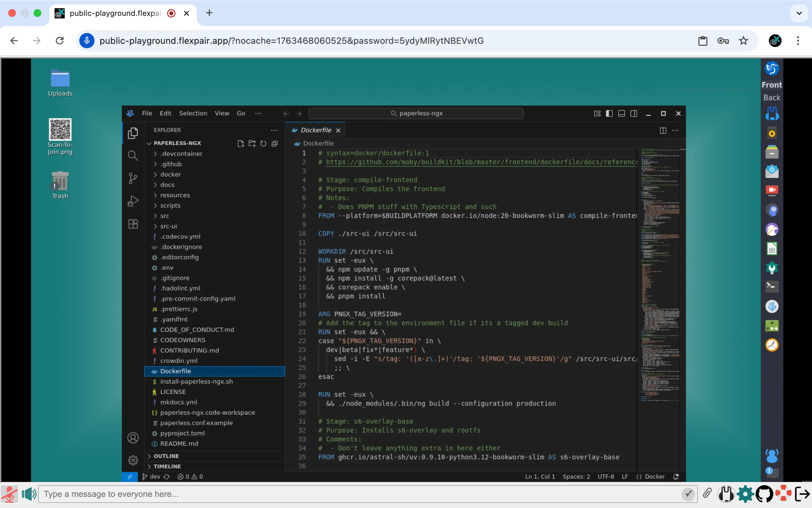812x508 pixels.
Task: Open the Explorer view in activity bar
Action: [133, 133]
